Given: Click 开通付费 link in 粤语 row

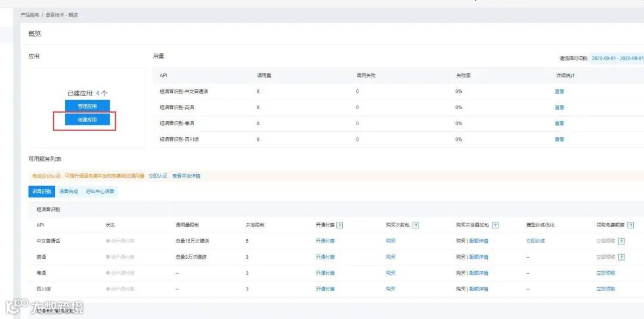Looking at the screenshot, I should 326,273.
